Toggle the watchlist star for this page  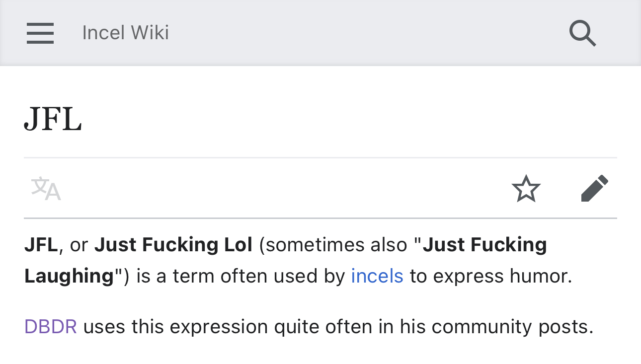coord(526,189)
